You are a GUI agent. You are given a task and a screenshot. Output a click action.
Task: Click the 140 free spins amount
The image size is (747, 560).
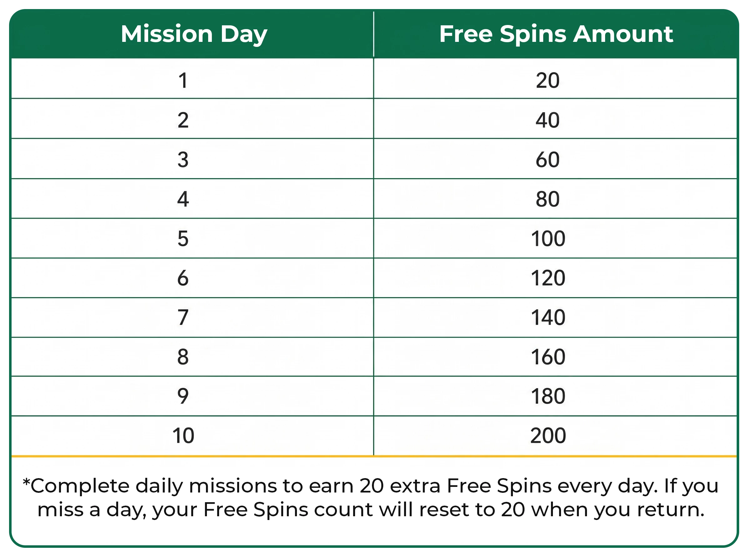[548, 317]
